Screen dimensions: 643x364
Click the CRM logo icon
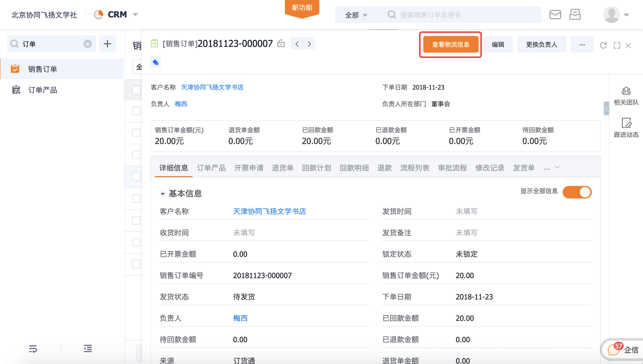pyautogui.click(x=98, y=15)
